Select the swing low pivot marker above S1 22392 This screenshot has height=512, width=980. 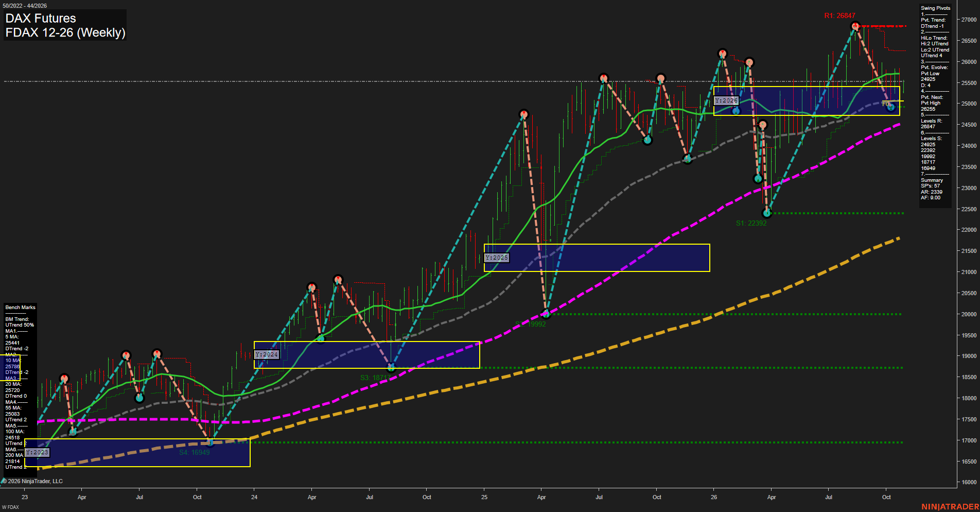click(767, 213)
